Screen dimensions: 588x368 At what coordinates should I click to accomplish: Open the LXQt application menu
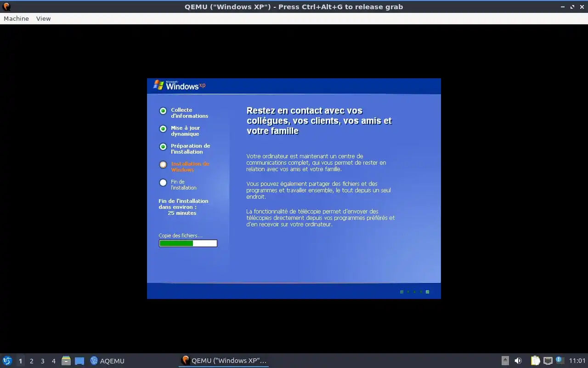(x=7, y=361)
